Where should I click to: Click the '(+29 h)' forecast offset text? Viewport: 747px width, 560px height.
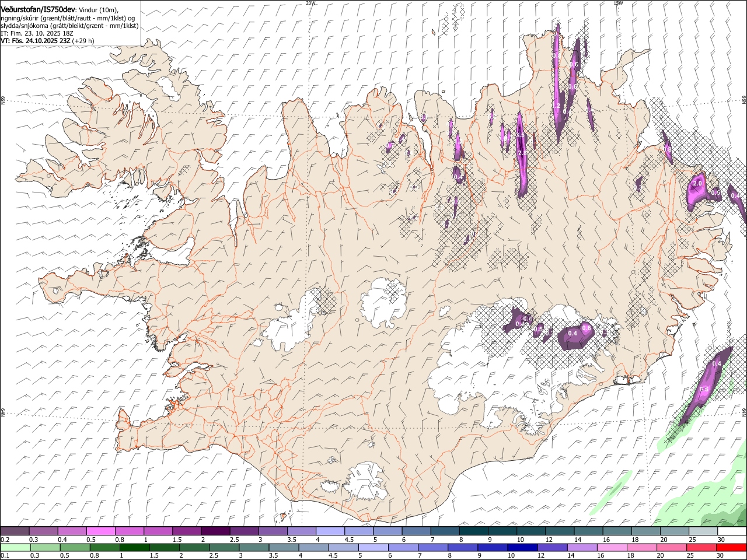pos(83,41)
